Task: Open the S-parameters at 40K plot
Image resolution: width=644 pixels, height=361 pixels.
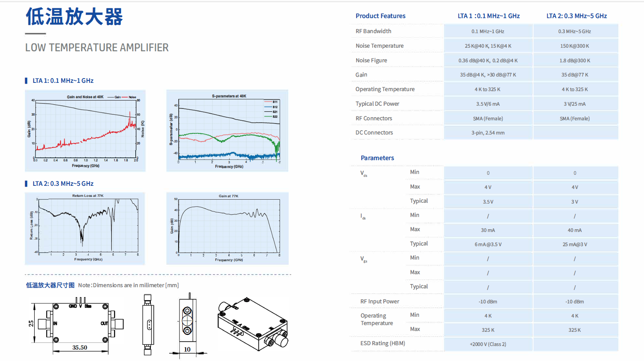Action: coord(227,131)
